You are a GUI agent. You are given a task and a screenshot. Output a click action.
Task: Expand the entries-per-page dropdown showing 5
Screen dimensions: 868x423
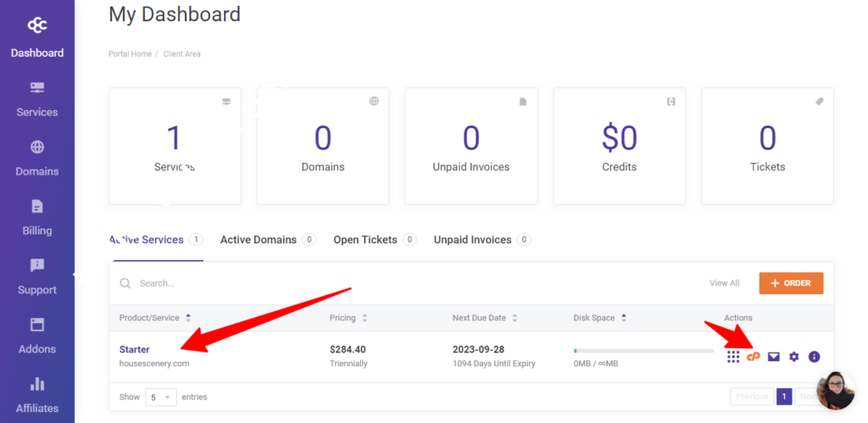pos(160,397)
